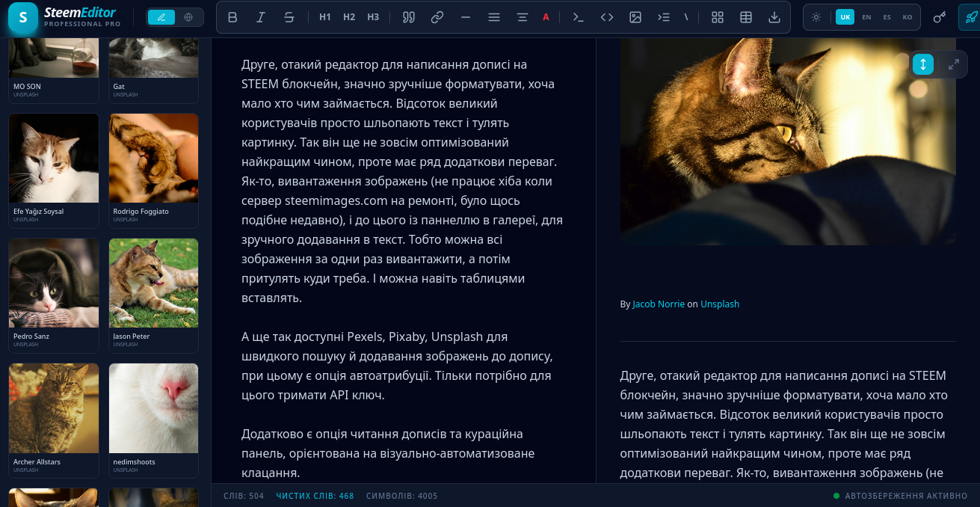Switch interface language to KO

907,17
